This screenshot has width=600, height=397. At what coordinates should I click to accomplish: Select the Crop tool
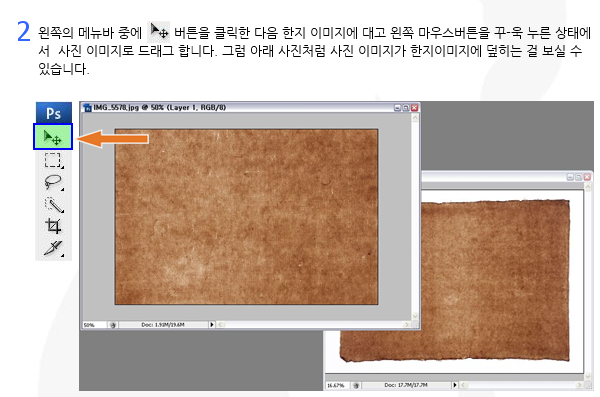53,226
